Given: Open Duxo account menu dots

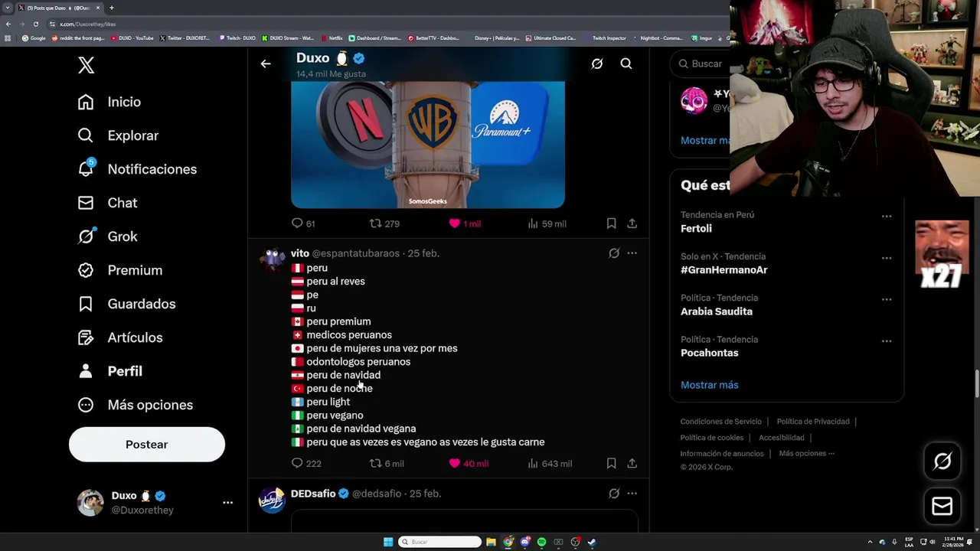Looking at the screenshot, I should (227, 503).
